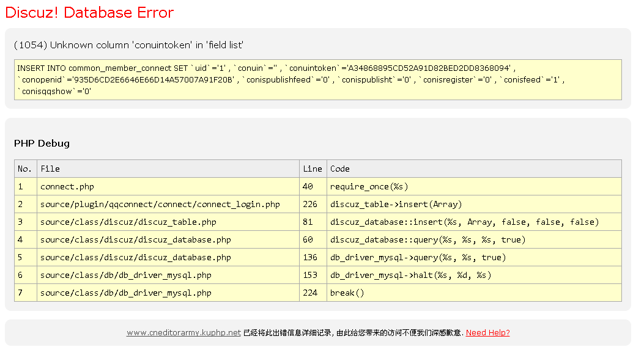
Task: Click line number 81 cell
Action: (313, 222)
